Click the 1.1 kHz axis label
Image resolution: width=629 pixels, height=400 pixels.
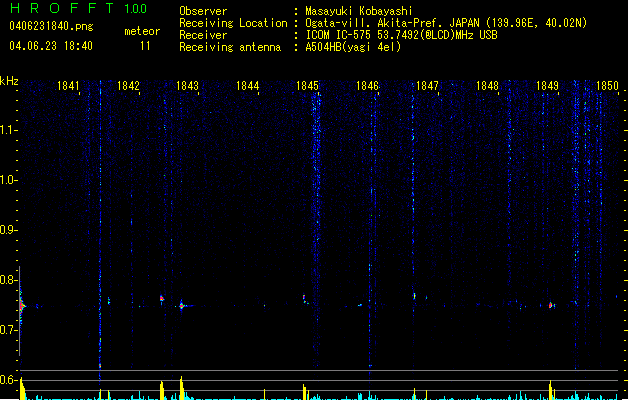tap(8, 130)
